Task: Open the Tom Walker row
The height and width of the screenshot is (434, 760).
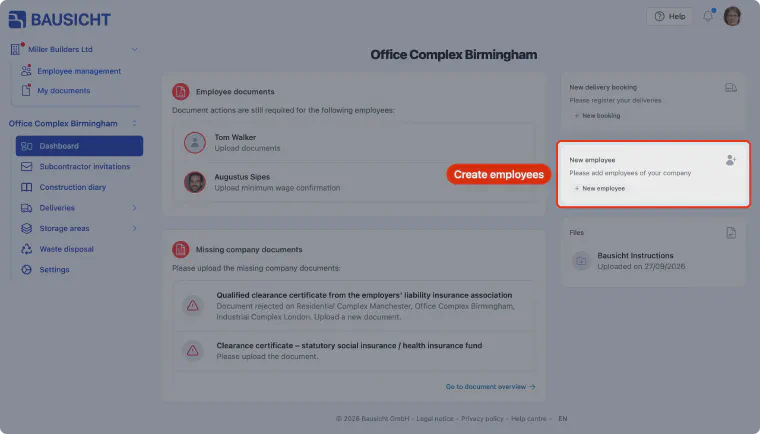Action: [x=354, y=143]
